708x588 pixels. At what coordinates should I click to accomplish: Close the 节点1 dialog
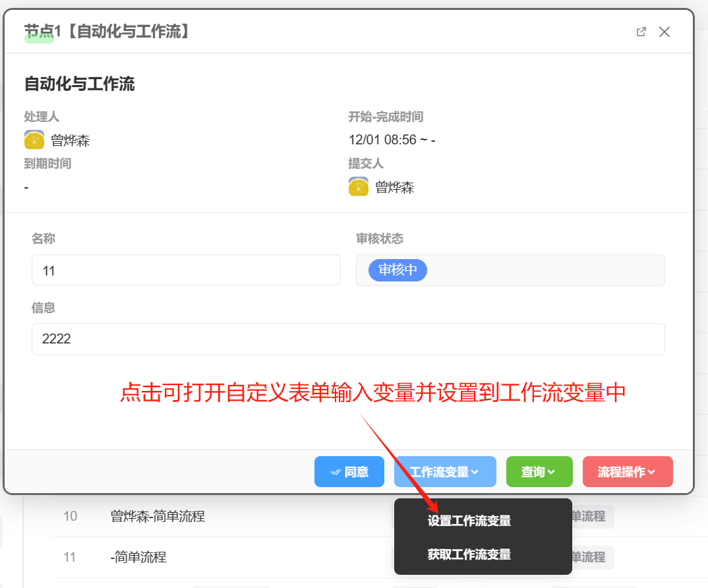coord(664,32)
